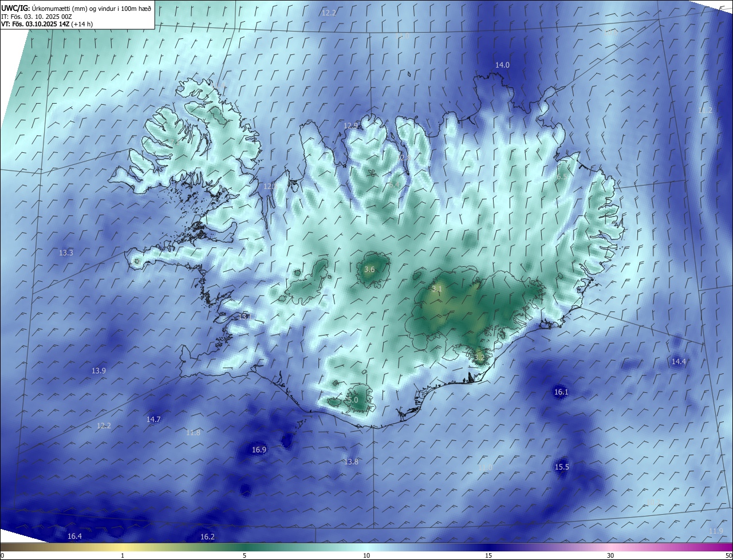Click the valid time line "VT: Fös. 03.10.2025 14Z"

[36, 24]
